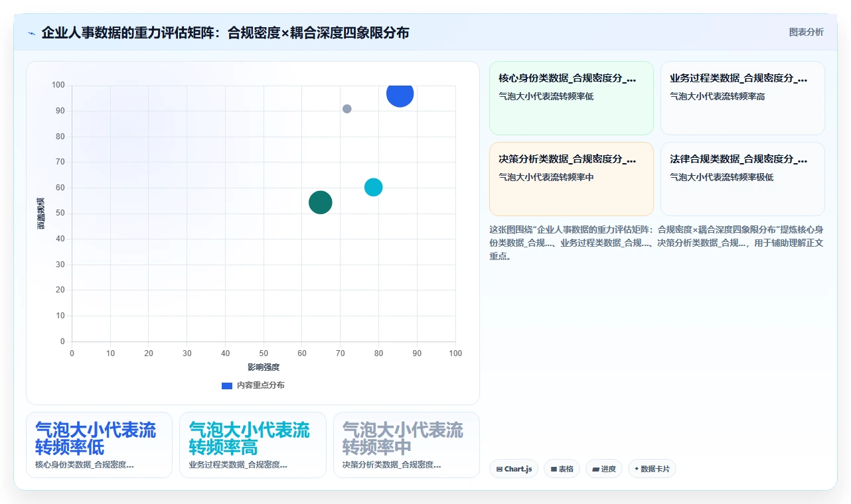Select the 表格 tag

pyautogui.click(x=562, y=469)
